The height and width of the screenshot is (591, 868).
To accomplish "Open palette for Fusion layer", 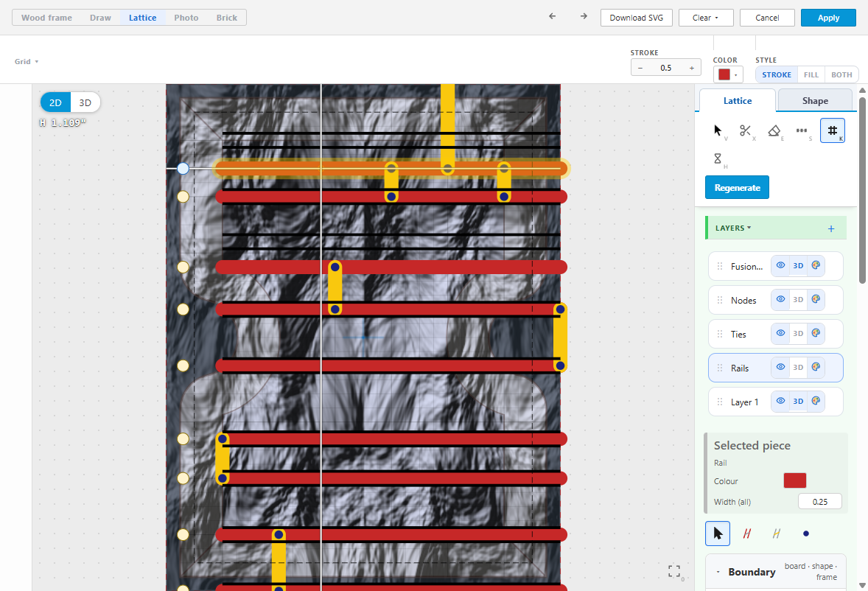I will tap(816, 265).
